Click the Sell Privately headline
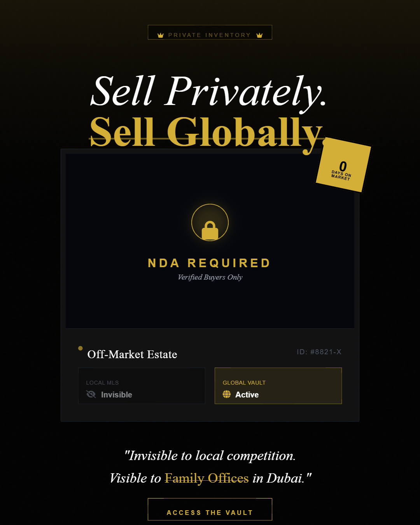 coord(208,91)
